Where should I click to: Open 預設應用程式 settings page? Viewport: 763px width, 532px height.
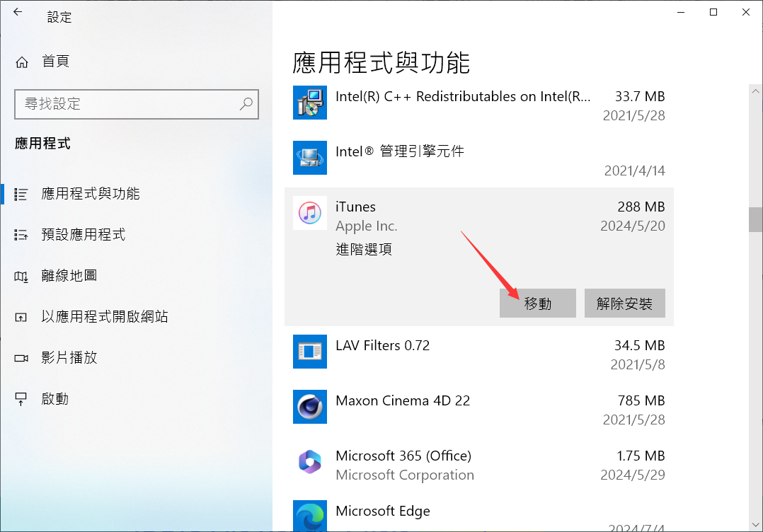pos(136,235)
